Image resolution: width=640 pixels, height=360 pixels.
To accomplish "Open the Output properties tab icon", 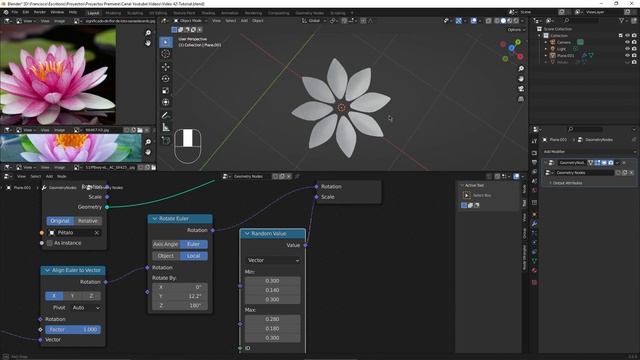I will (x=534, y=162).
